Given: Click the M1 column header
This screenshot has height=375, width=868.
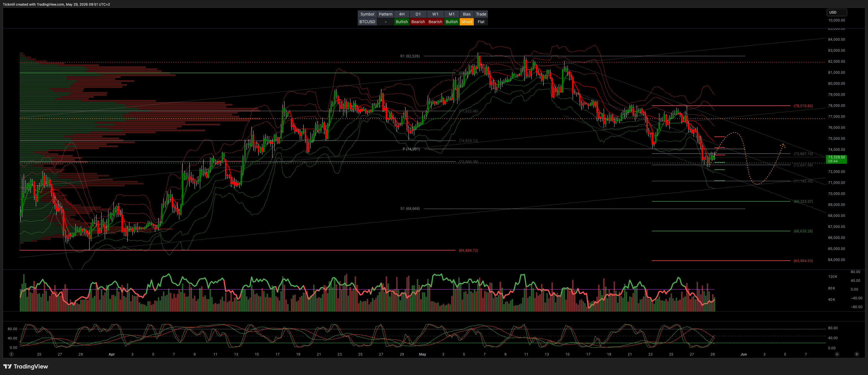Looking at the screenshot, I should [x=452, y=14].
